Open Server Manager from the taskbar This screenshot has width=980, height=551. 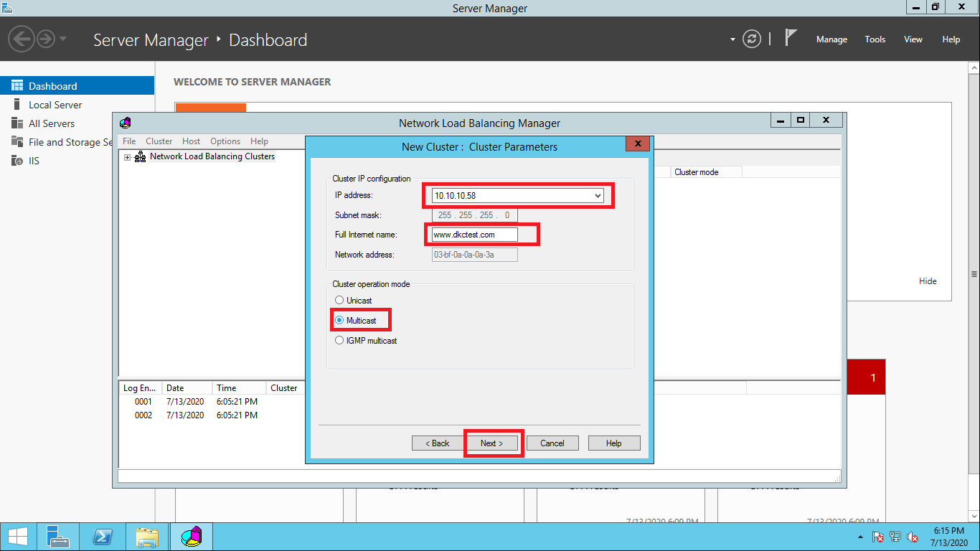pos(59,537)
